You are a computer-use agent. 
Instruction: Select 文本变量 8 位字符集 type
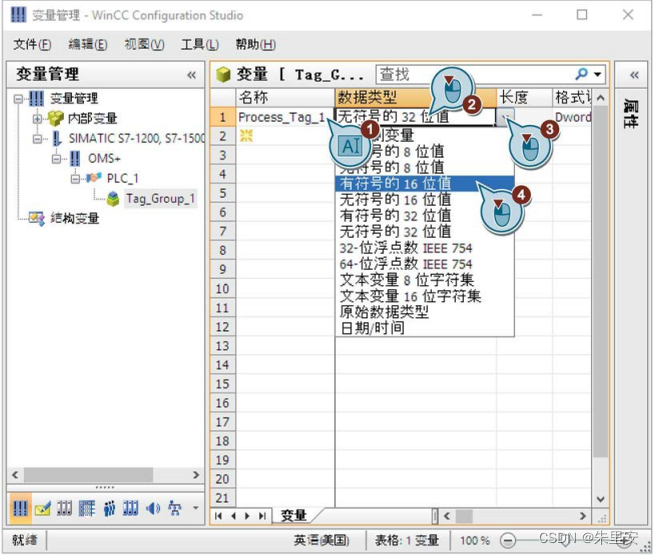(424, 280)
